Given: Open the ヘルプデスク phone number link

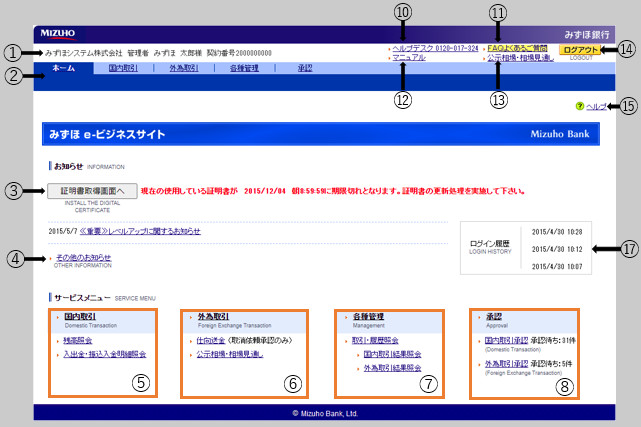Looking at the screenshot, I should pos(435,48).
